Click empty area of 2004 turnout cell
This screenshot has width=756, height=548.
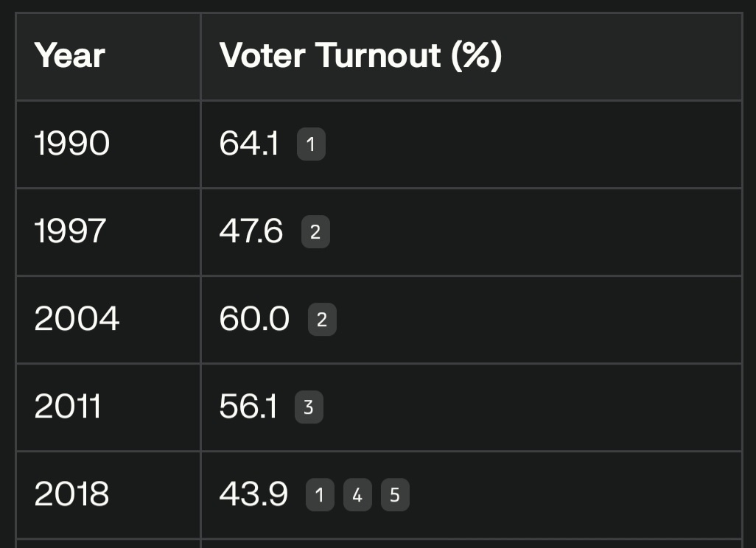[531, 320]
